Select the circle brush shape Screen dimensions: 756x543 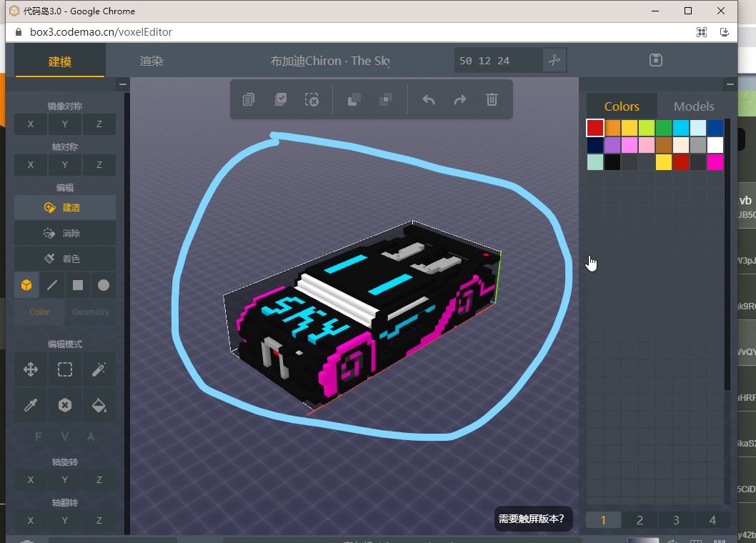pos(104,286)
